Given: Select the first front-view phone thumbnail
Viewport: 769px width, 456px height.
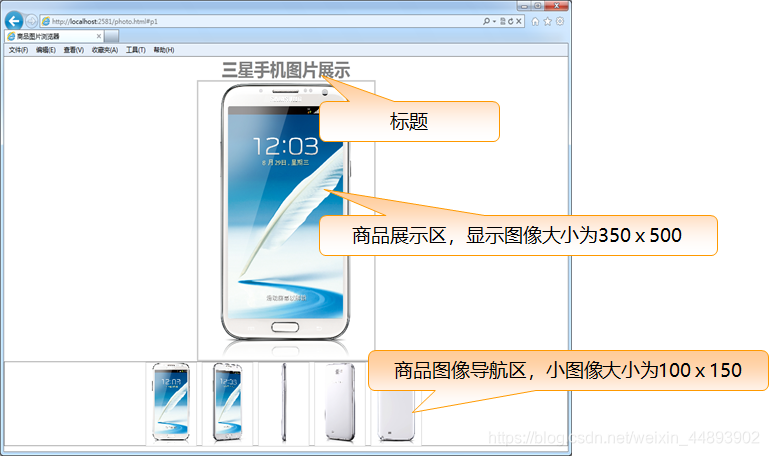Looking at the screenshot, I should [x=171, y=403].
